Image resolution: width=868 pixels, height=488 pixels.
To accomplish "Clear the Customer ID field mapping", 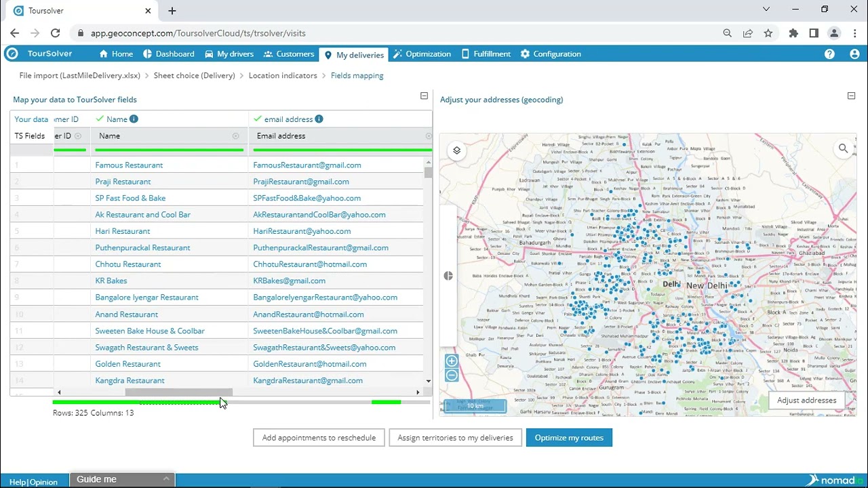I will [x=78, y=136].
